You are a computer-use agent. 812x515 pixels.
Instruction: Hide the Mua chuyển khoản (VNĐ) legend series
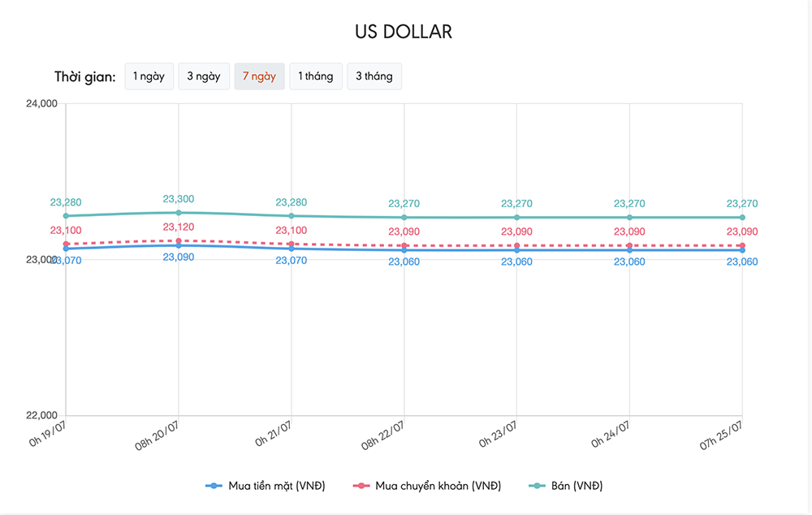pos(427,486)
